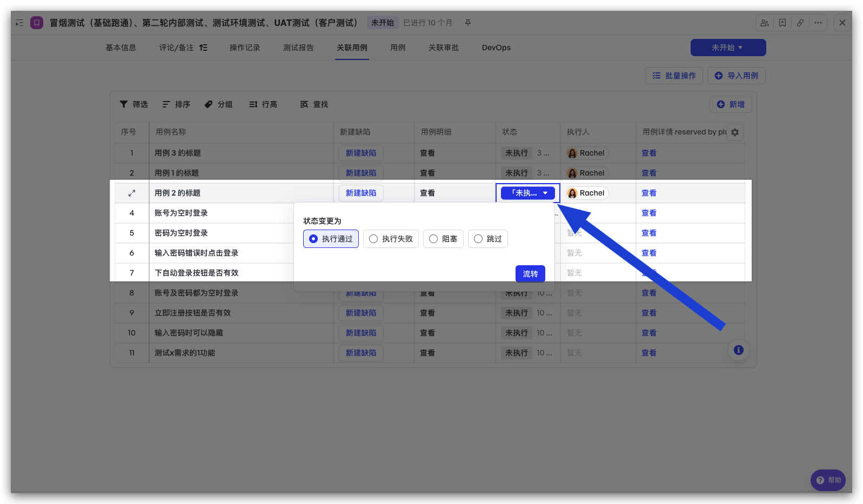Open the 查找 search tool

point(315,104)
